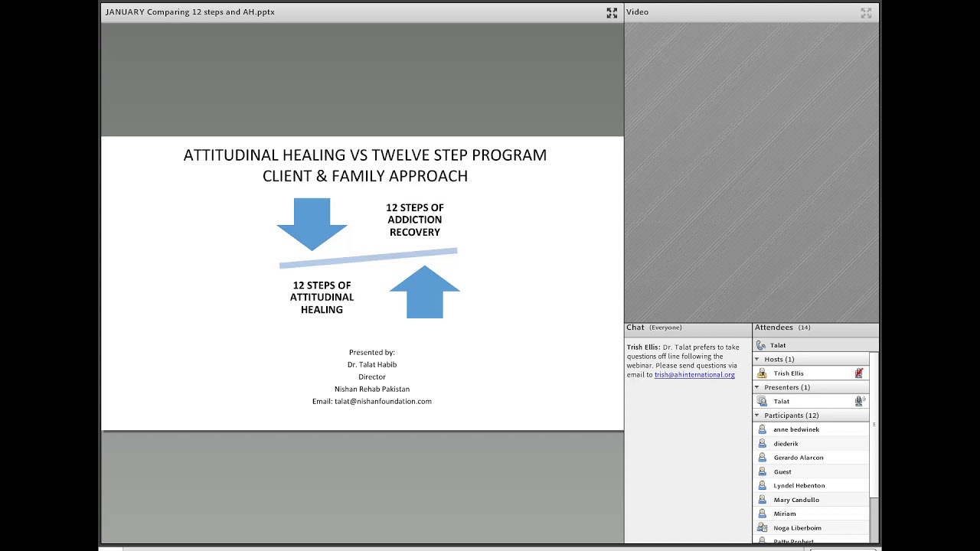Click the '12 STEPS OF ADDICTION RECOVERY' text

[415, 220]
